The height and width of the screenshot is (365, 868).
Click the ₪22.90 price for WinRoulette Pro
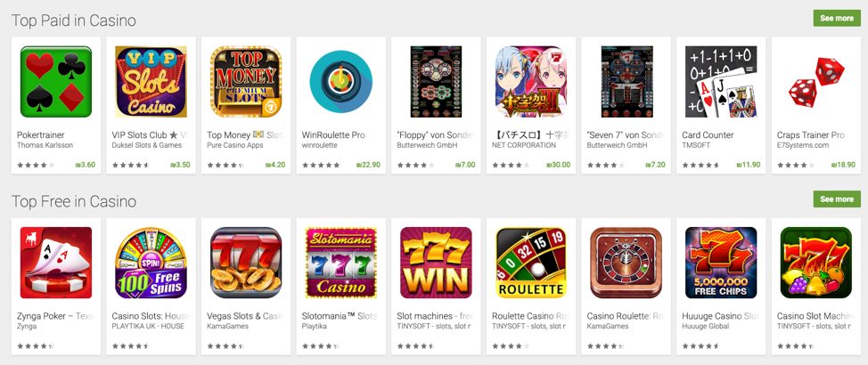click(368, 165)
